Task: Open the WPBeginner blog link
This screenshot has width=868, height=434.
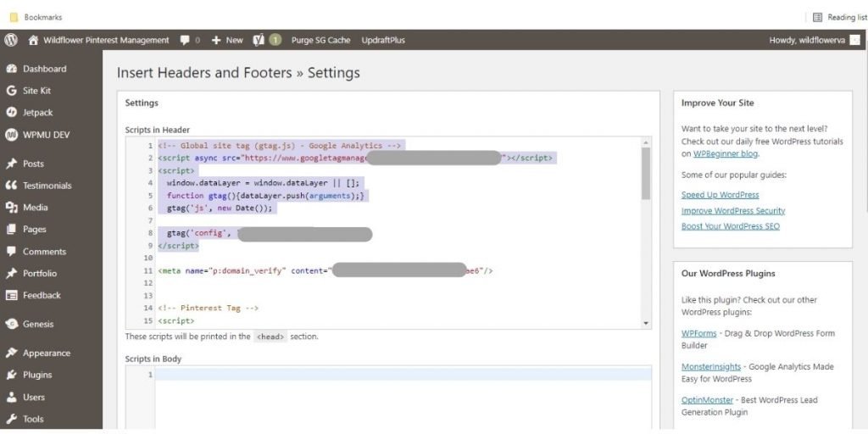Action: 726,154
